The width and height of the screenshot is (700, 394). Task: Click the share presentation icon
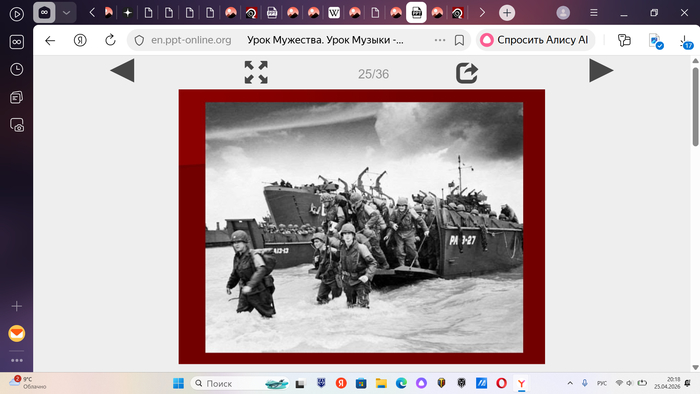pos(467,73)
